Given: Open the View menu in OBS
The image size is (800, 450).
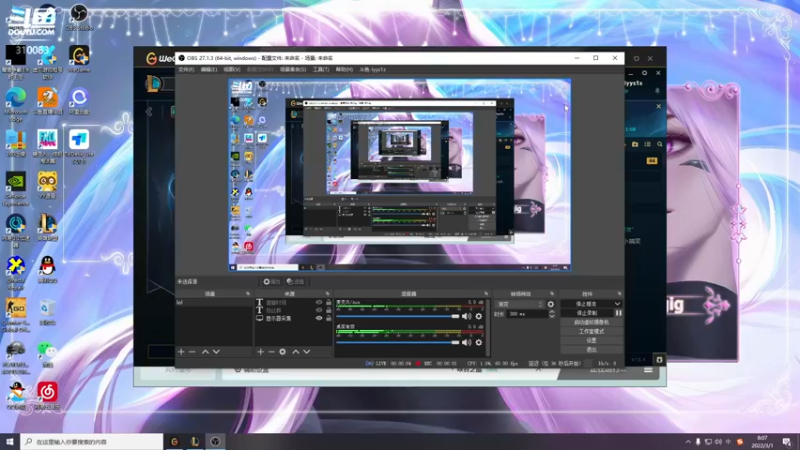Looking at the screenshot, I should click(x=231, y=69).
